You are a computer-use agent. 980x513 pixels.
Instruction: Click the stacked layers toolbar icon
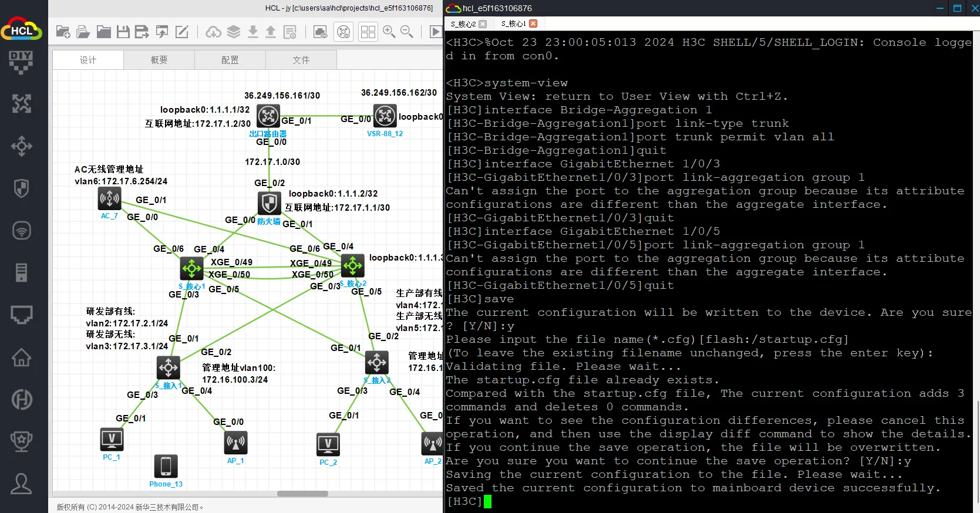[x=234, y=32]
